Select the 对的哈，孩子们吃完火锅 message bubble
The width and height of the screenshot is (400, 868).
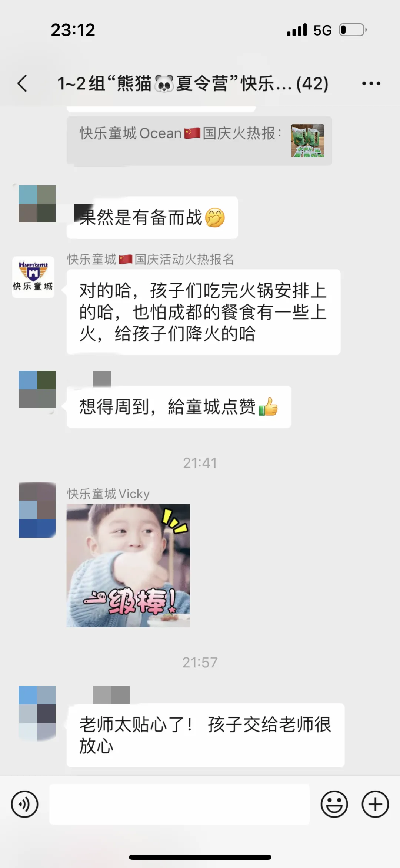[x=203, y=312]
